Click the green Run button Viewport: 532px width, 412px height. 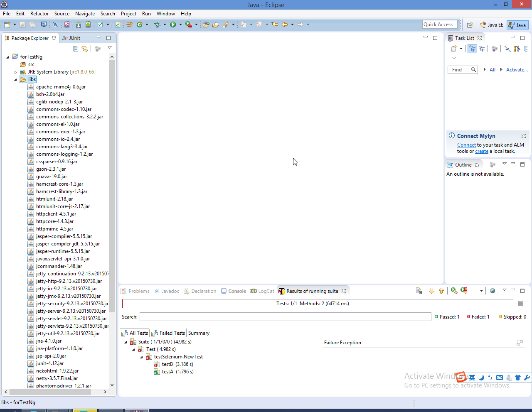coord(173,25)
